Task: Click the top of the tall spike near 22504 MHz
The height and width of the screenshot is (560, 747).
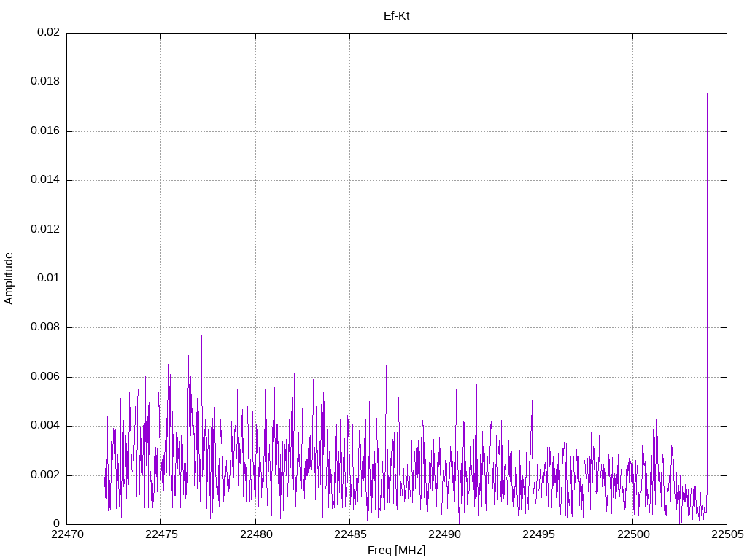Action: (708, 47)
